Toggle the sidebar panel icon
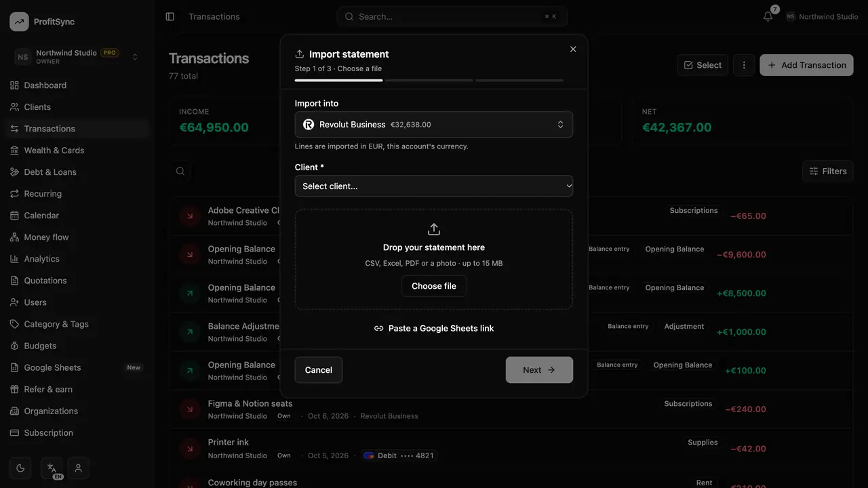 pos(170,16)
